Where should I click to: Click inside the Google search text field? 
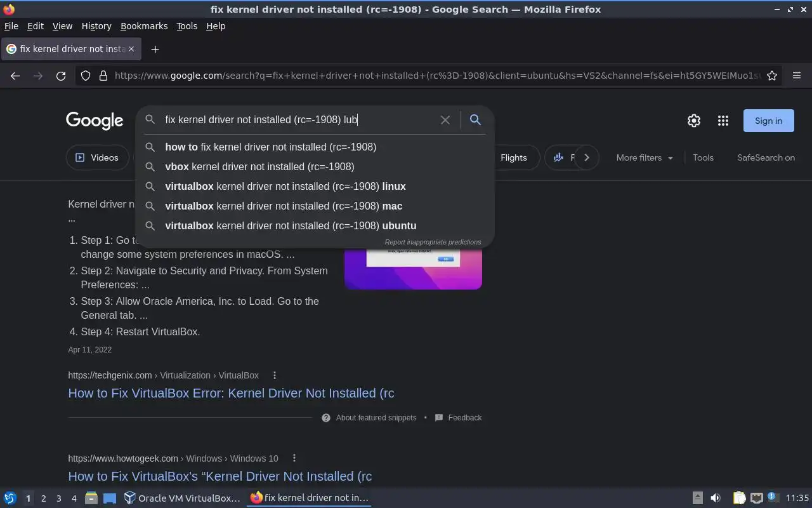[x=298, y=120]
